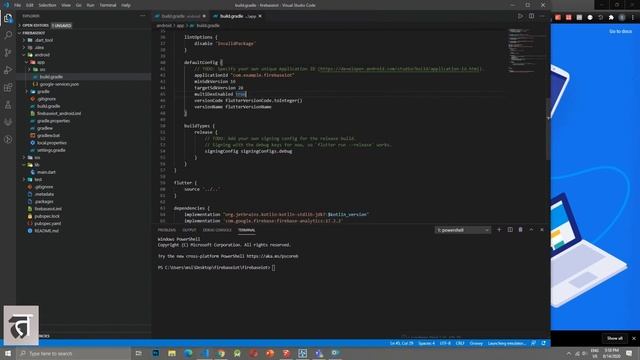
Task: Open the Extensions view
Action: (8, 87)
